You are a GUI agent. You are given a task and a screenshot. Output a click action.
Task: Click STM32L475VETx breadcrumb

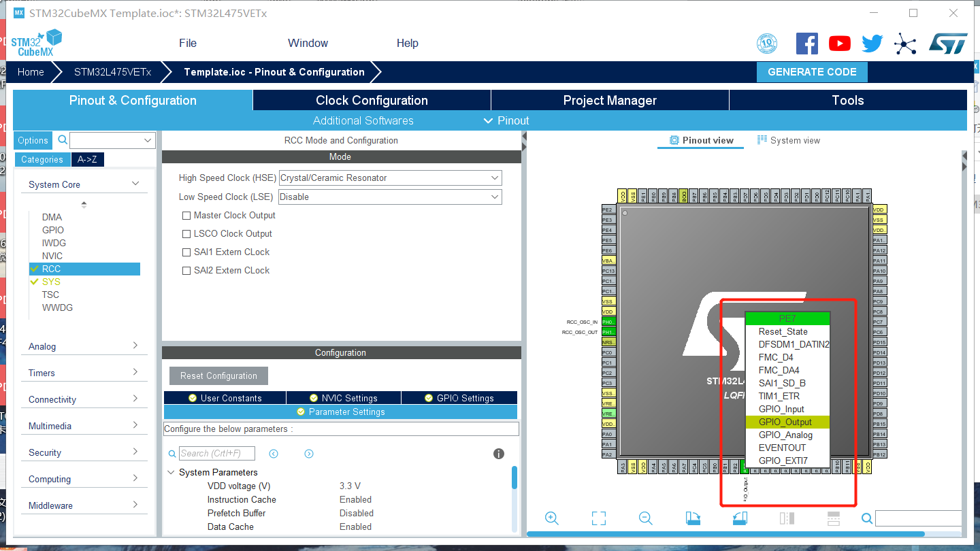tap(112, 72)
